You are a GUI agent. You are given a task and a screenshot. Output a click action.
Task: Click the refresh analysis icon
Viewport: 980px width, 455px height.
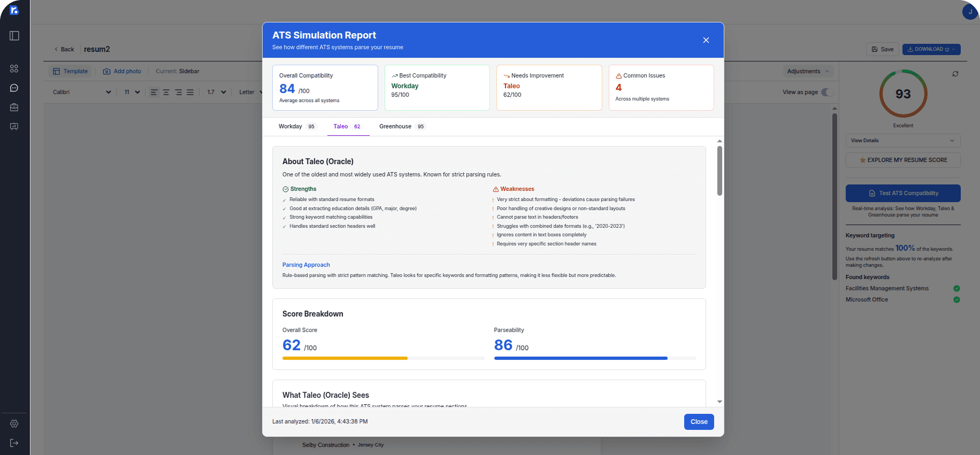[x=955, y=74]
